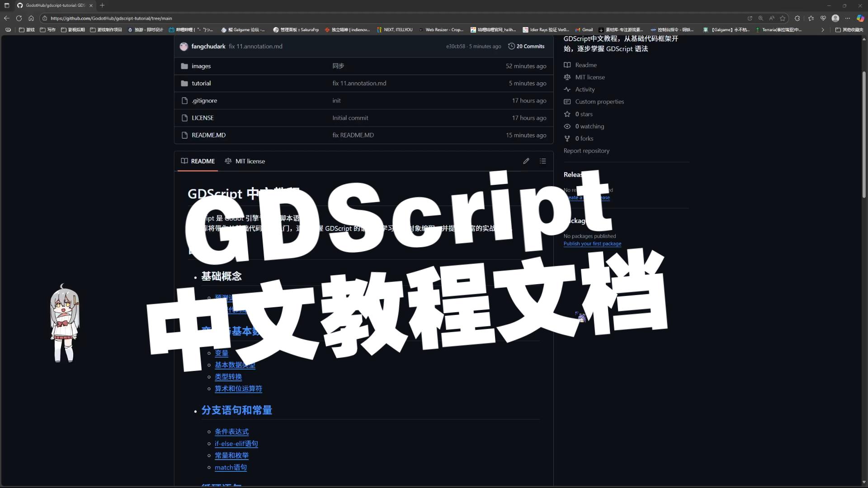This screenshot has height=488, width=868.
Task: Switch to the README tab
Action: pos(198,161)
